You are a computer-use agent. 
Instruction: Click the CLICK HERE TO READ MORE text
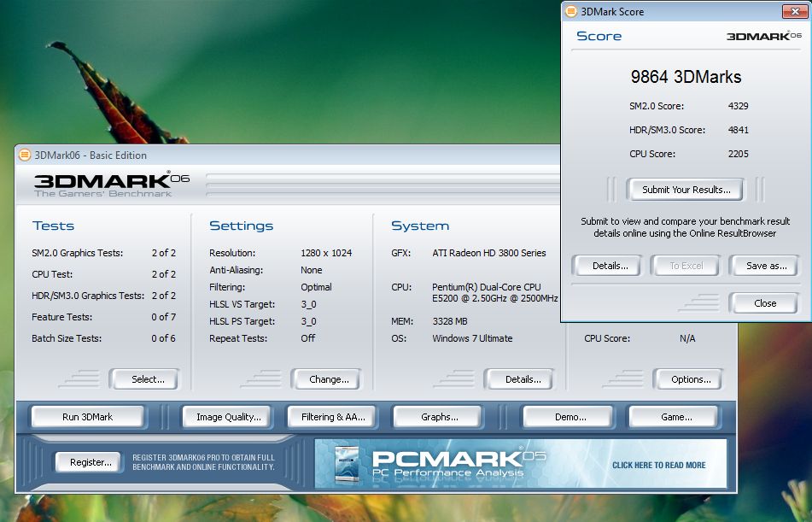pos(658,466)
